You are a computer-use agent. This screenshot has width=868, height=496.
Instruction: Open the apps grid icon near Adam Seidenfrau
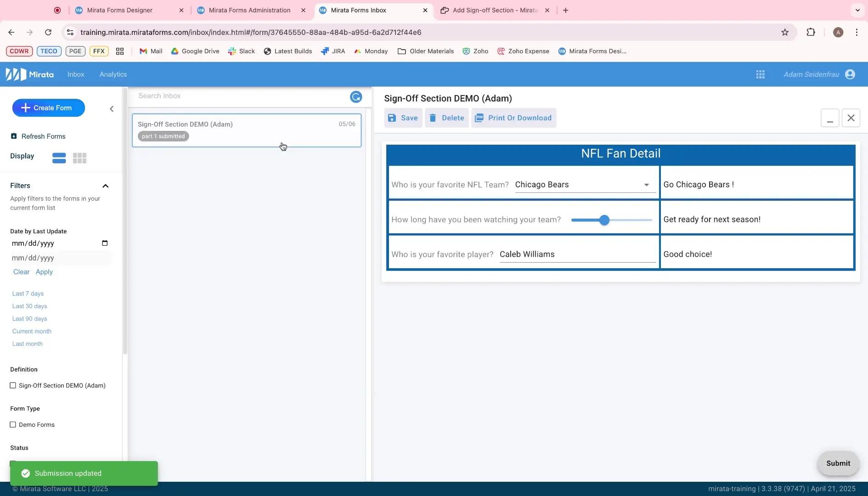tap(761, 74)
